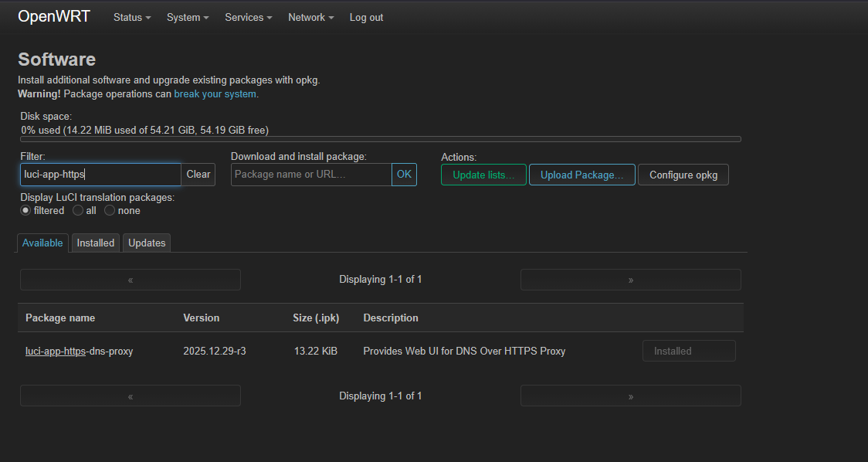Click the Size (.ipk) column header
868x462 pixels.
[316, 318]
